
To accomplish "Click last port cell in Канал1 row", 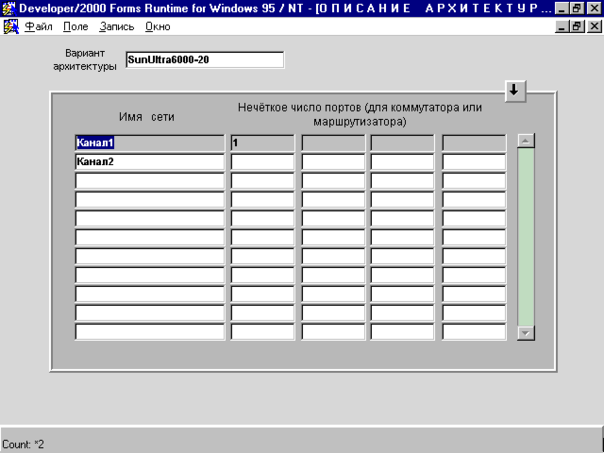I will point(474,143).
